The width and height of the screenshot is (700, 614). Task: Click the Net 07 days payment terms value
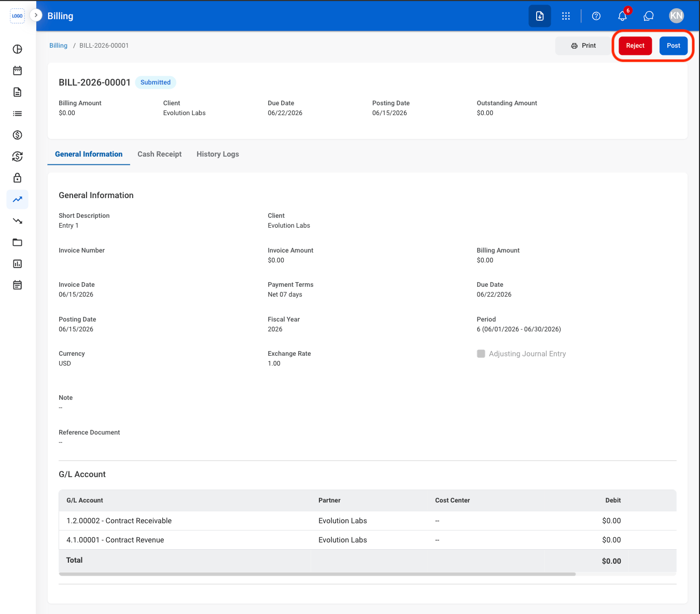click(285, 295)
